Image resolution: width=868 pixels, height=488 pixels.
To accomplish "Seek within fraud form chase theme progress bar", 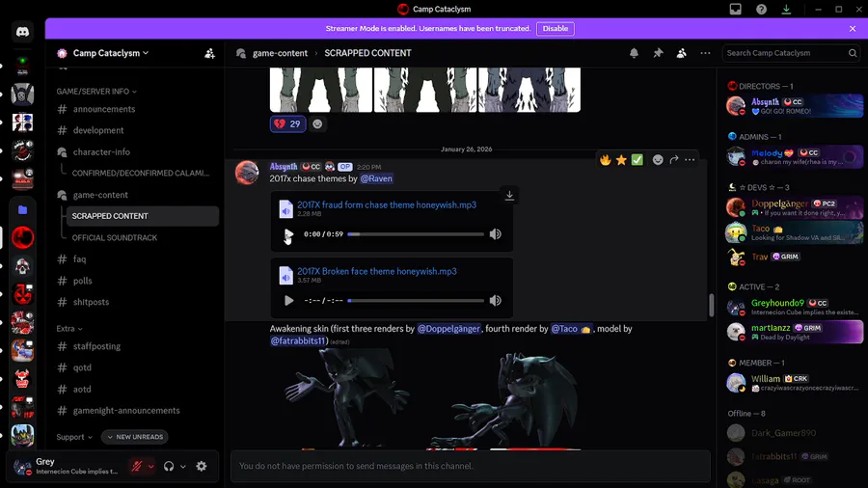I will tap(416, 234).
